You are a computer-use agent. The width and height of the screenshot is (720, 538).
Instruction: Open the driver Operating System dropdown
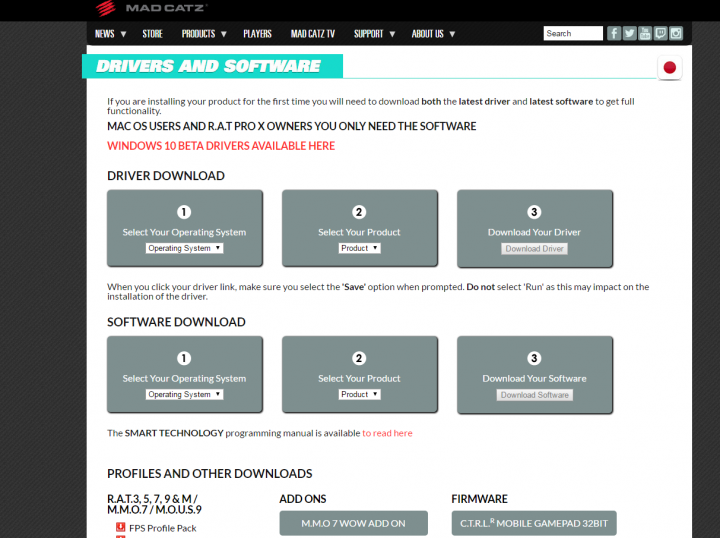click(x=184, y=248)
